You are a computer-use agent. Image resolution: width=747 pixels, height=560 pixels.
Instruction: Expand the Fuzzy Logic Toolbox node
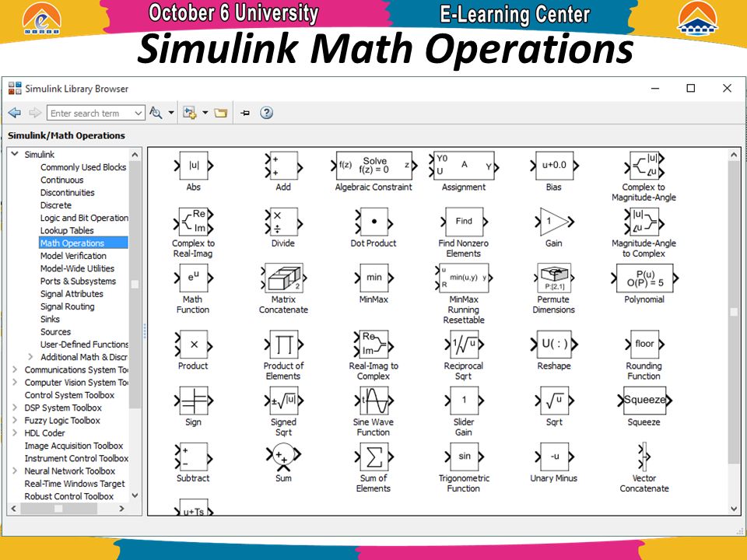pos(15,420)
